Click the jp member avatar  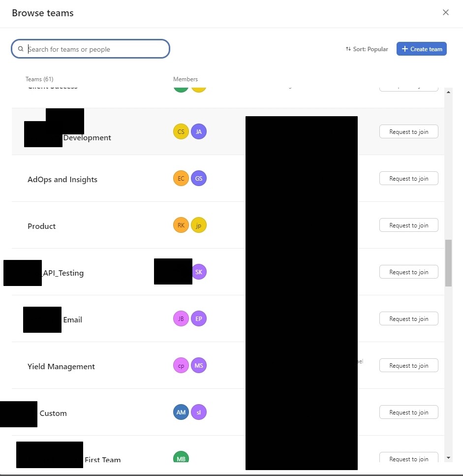tap(199, 225)
